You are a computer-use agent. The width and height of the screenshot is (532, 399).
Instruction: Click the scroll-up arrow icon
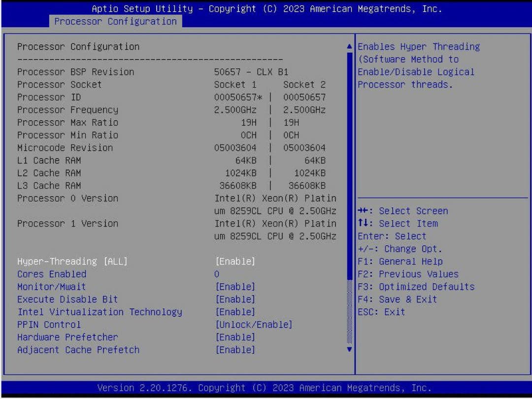[x=349, y=46]
